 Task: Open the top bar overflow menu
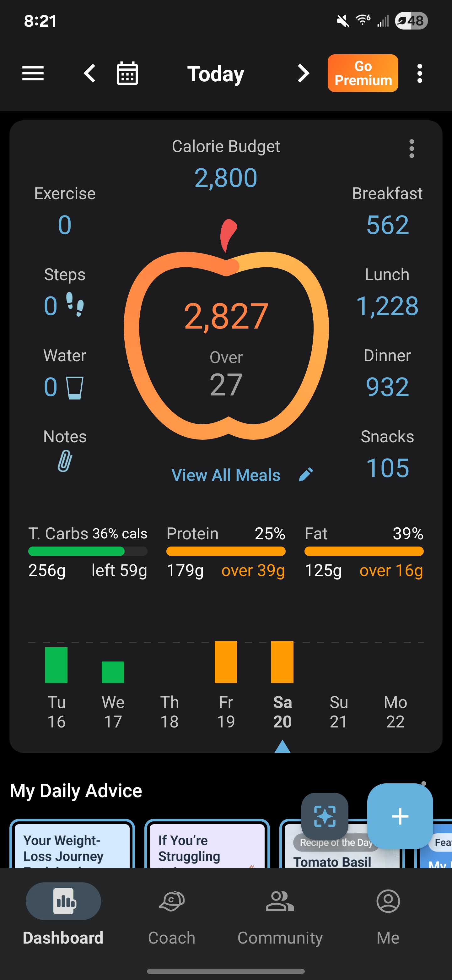point(419,73)
